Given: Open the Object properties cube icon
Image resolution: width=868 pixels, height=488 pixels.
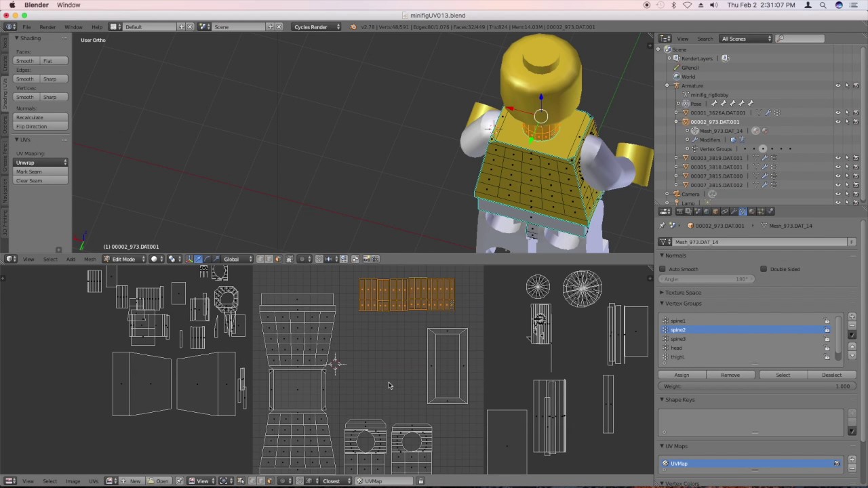Looking at the screenshot, I should point(715,211).
